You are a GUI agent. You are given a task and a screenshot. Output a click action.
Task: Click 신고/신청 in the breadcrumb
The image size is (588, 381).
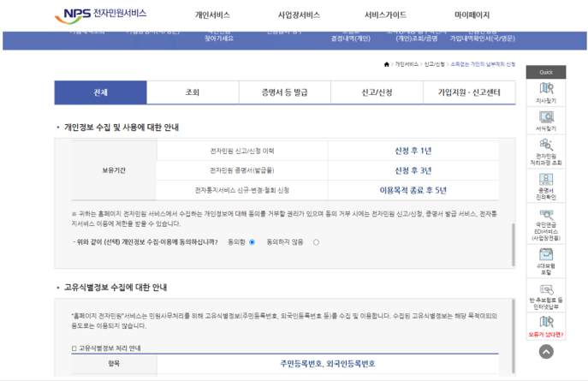click(434, 64)
